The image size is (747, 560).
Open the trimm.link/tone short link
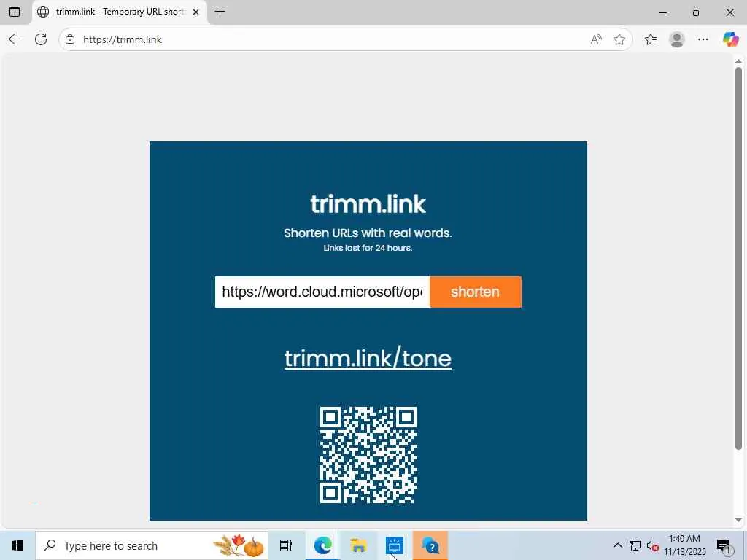pyautogui.click(x=368, y=359)
